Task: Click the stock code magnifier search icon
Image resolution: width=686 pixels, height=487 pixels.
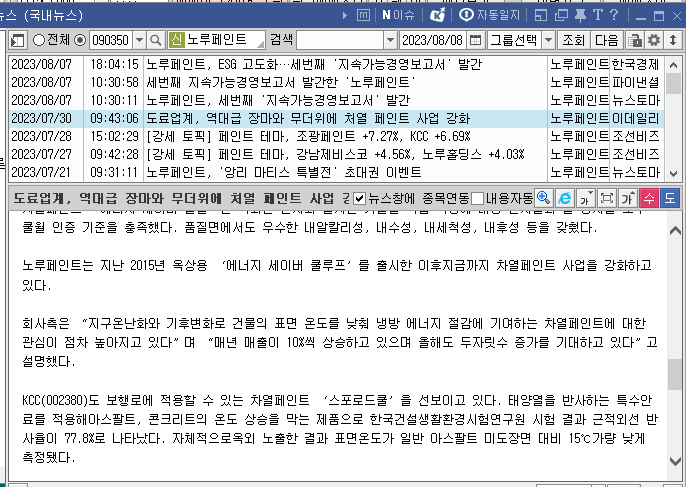Action: [x=155, y=40]
